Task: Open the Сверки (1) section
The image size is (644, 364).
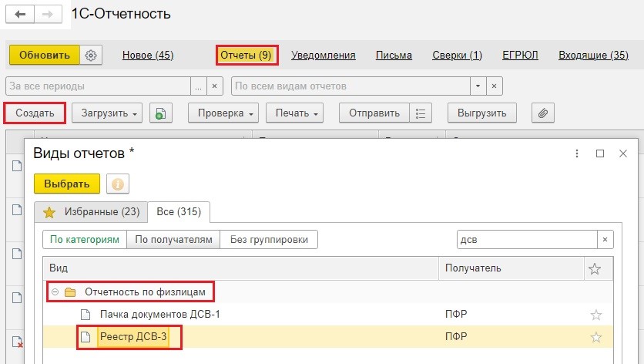Action: pos(457,55)
